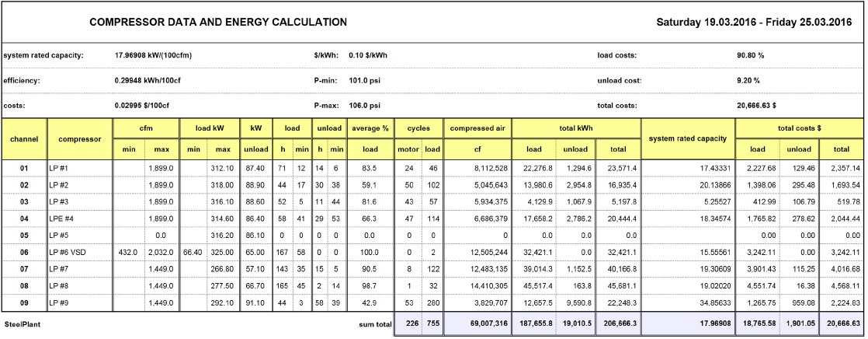This screenshot has width=868, height=339.
Task: Select the P-max value 106.0 psi
Action: pyautogui.click(x=364, y=106)
